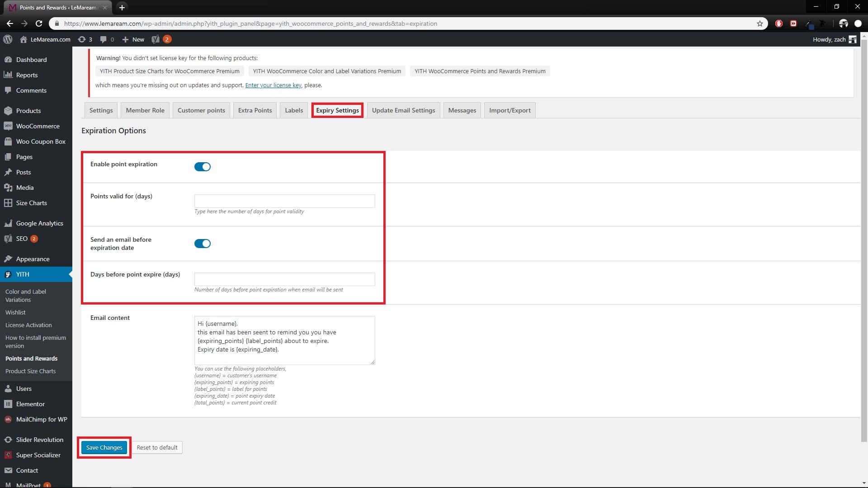The height and width of the screenshot is (488, 868).
Task: Click Reset to default button
Action: click(x=157, y=447)
